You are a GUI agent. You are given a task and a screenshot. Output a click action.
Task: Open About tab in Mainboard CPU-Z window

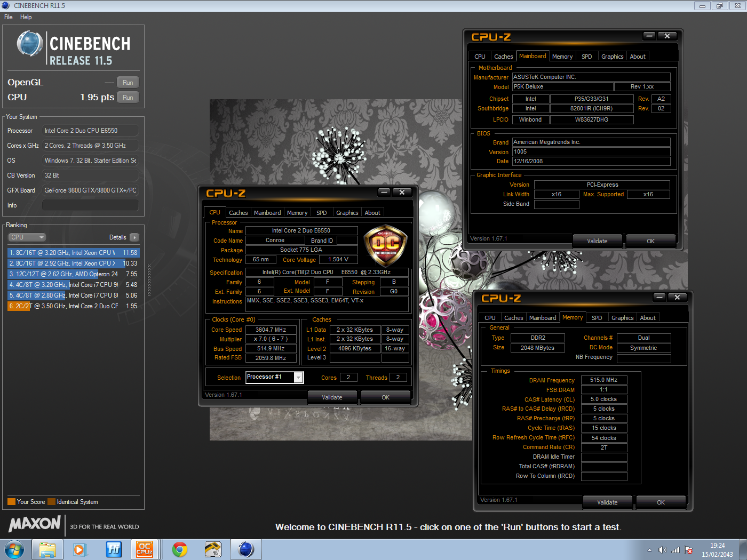point(638,57)
